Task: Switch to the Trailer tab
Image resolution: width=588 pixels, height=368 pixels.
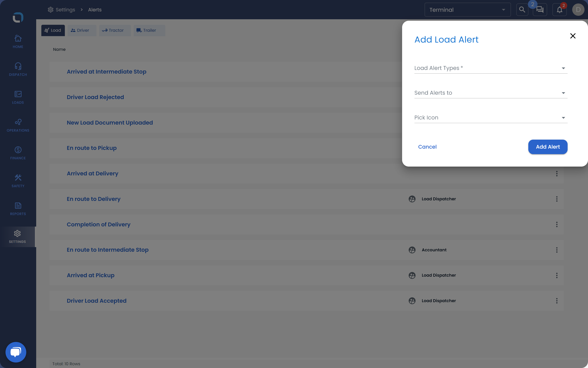Action: pos(149,30)
